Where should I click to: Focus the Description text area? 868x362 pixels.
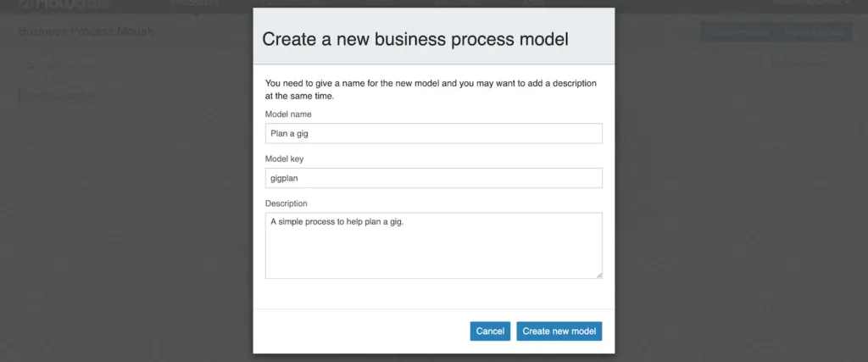pyautogui.click(x=433, y=245)
